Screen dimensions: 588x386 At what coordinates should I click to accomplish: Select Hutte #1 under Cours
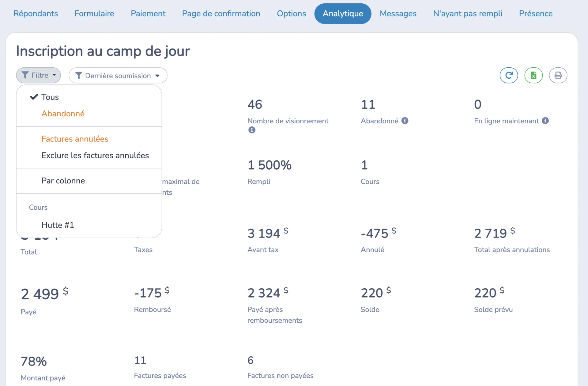coord(89,225)
